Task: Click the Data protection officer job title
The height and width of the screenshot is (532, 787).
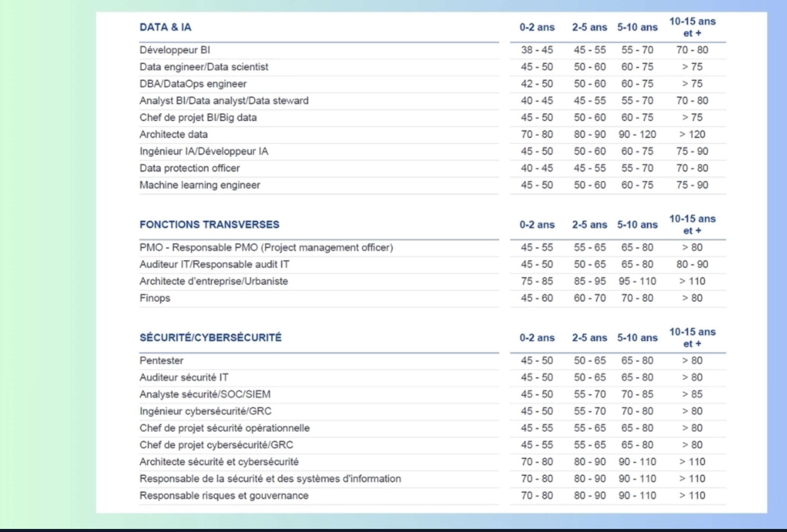Action: click(190, 168)
